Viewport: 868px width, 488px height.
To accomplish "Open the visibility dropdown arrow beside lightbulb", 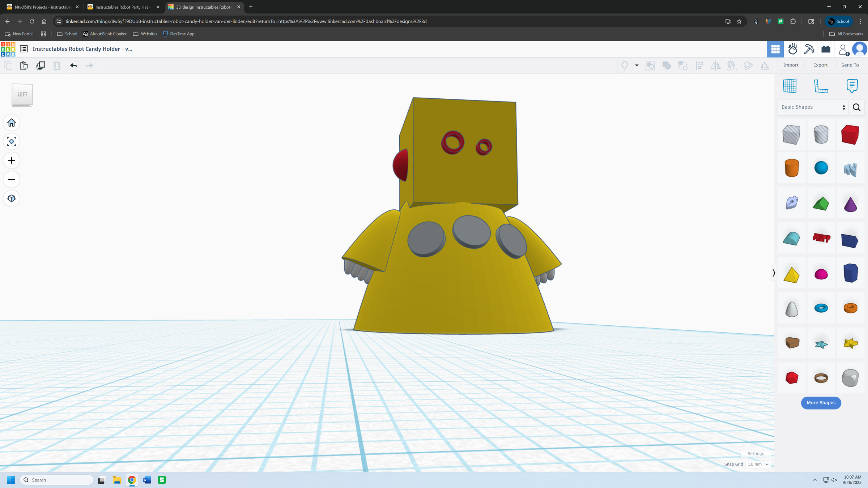I will [x=637, y=65].
